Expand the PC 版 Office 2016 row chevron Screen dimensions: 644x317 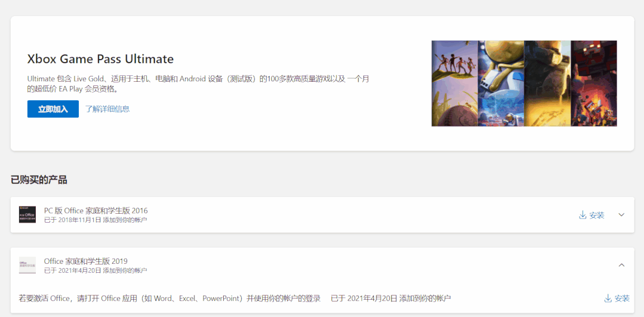621,215
